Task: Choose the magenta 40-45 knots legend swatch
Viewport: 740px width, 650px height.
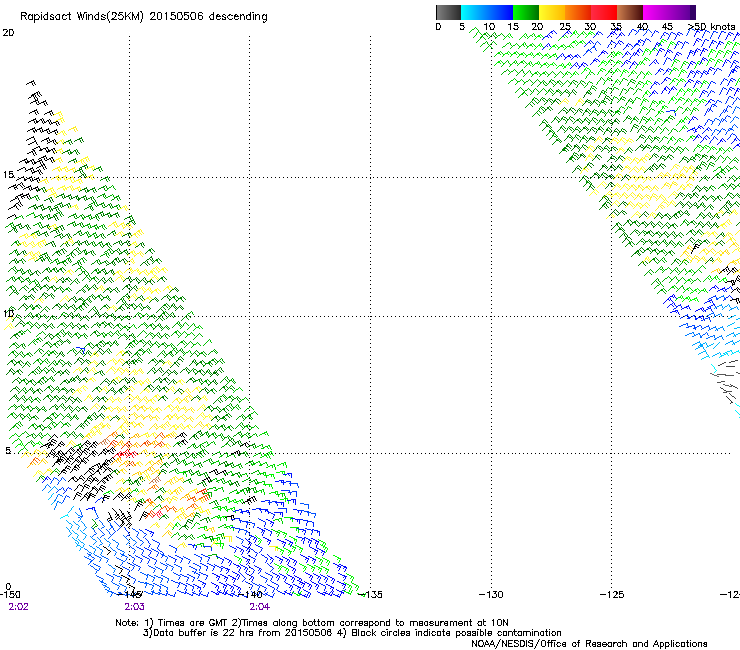Action: tap(656, 12)
